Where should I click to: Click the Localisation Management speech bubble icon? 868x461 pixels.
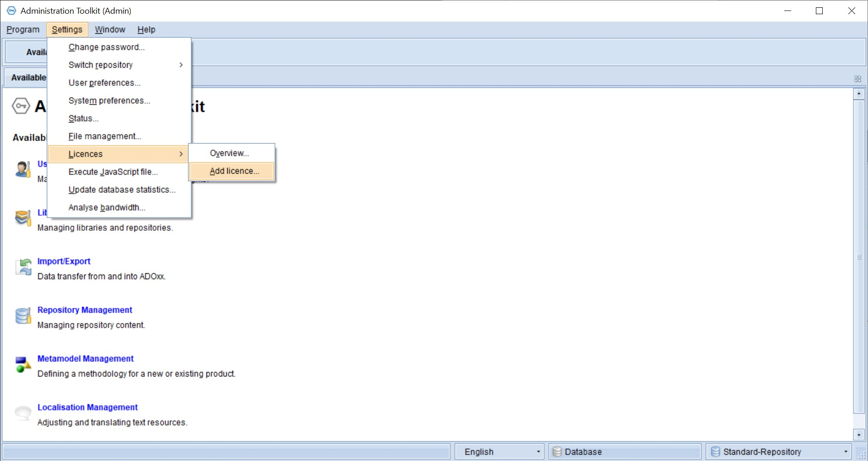(x=23, y=413)
